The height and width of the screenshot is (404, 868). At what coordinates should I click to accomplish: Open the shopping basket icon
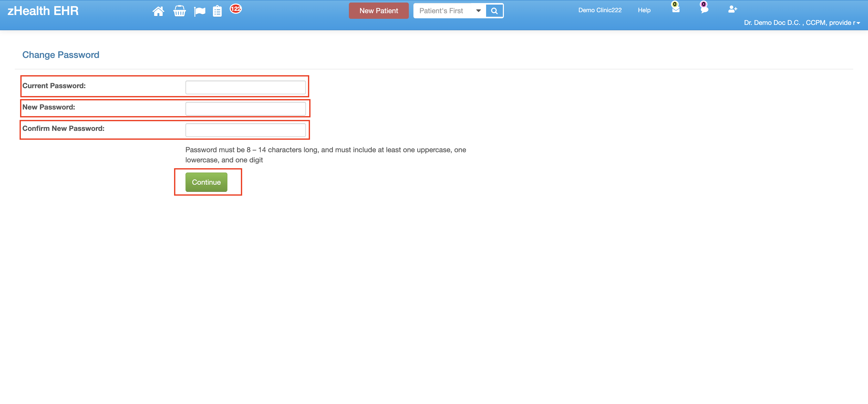click(x=179, y=11)
